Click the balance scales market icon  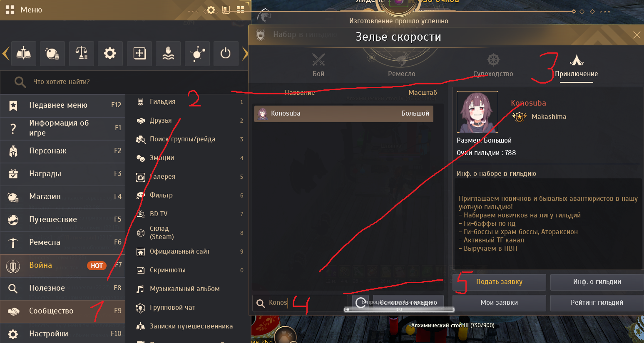pyautogui.click(x=81, y=53)
